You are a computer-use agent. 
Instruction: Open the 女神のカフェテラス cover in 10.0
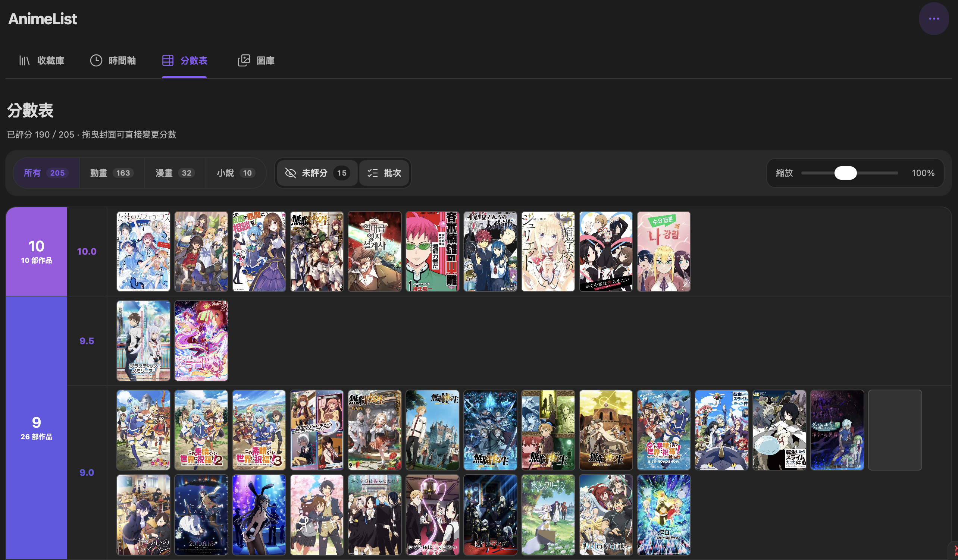coord(143,252)
